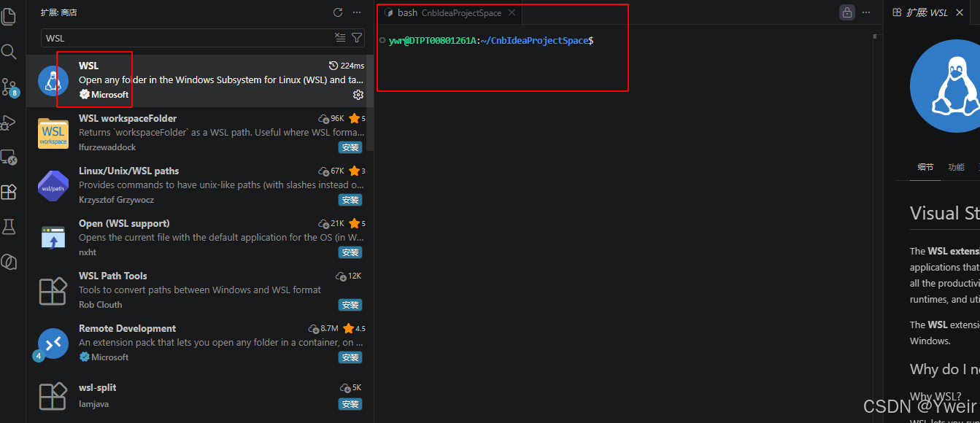Select 'wsl-split' title text

98,387
